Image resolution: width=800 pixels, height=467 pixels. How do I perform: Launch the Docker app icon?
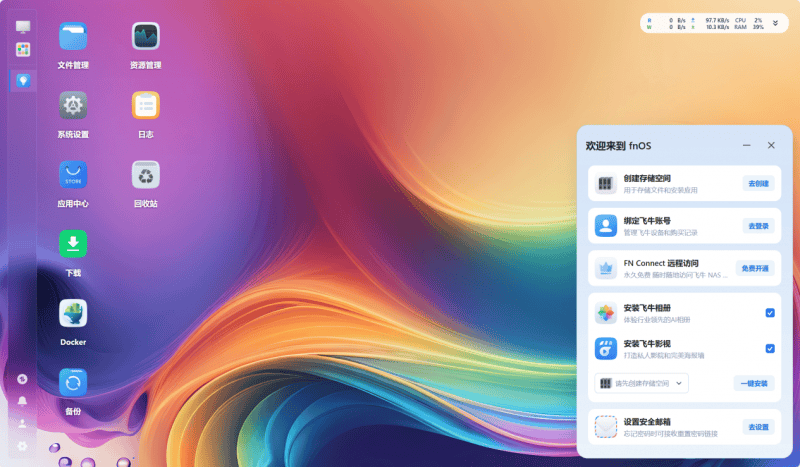(73, 313)
